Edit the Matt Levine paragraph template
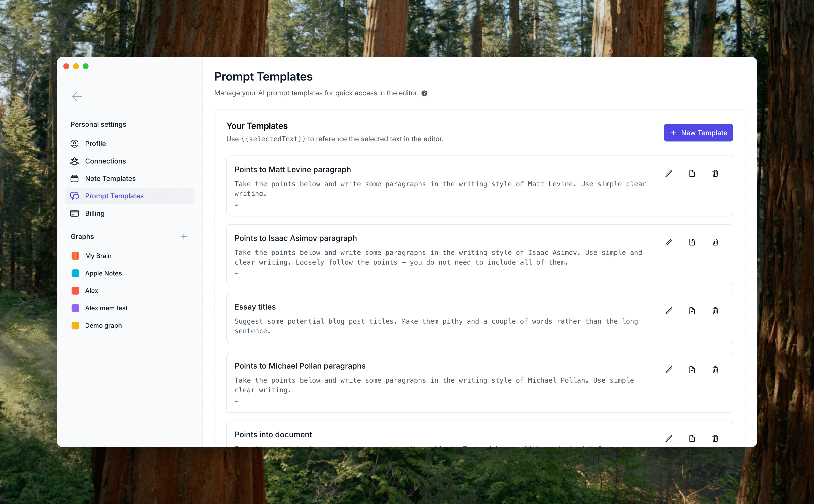The image size is (814, 504). click(669, 173)
